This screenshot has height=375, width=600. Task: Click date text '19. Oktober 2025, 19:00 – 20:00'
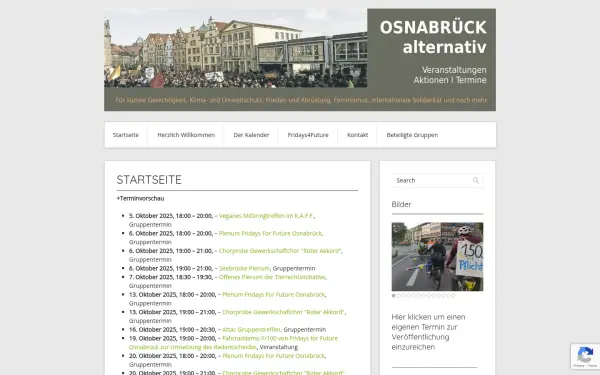click(x=172, y=338)
